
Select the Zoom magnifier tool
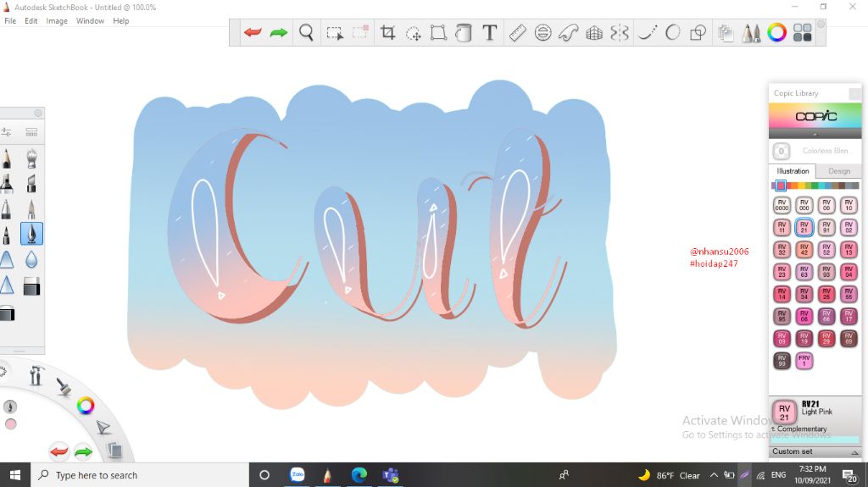[x=306, y=33]
